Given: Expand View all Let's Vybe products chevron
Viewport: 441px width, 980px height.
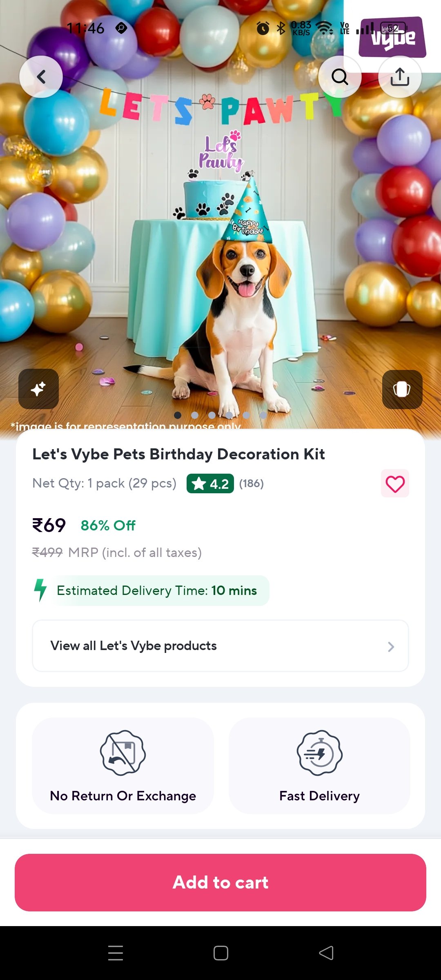Looking at the screenshot, I should pyautogui.click(x=390, y=646).
